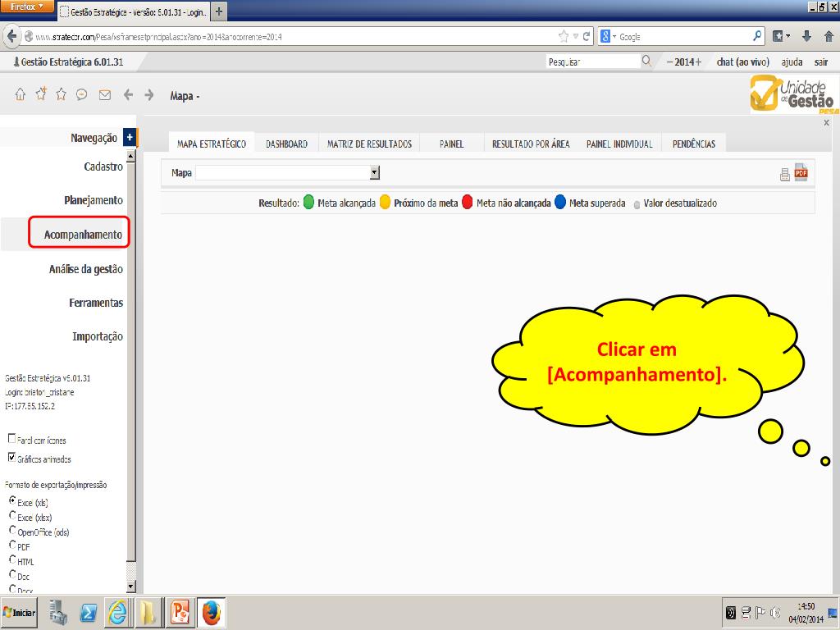Increase the year with the plus after 2014
This screenshot has width=840, height=630.
coord(698,62)
